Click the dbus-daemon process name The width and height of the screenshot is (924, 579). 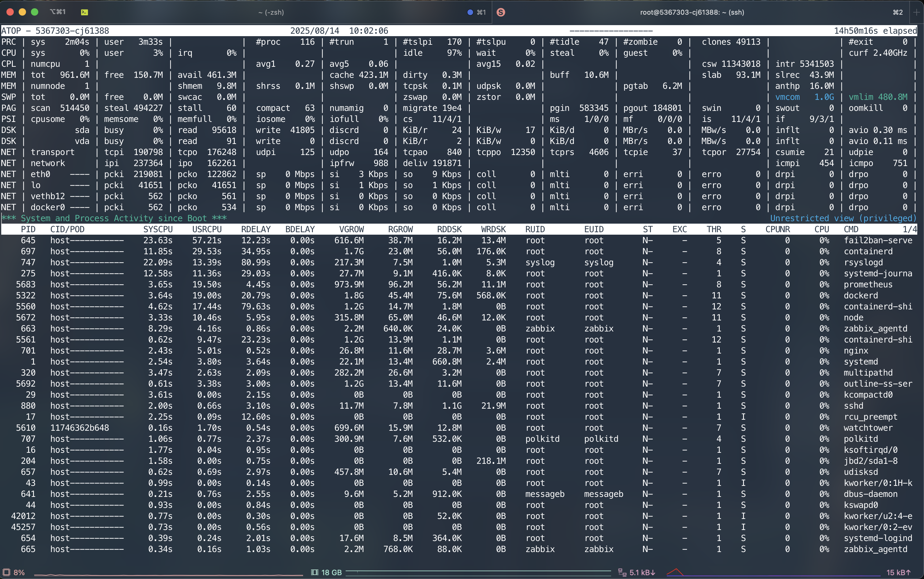point(871,494)
